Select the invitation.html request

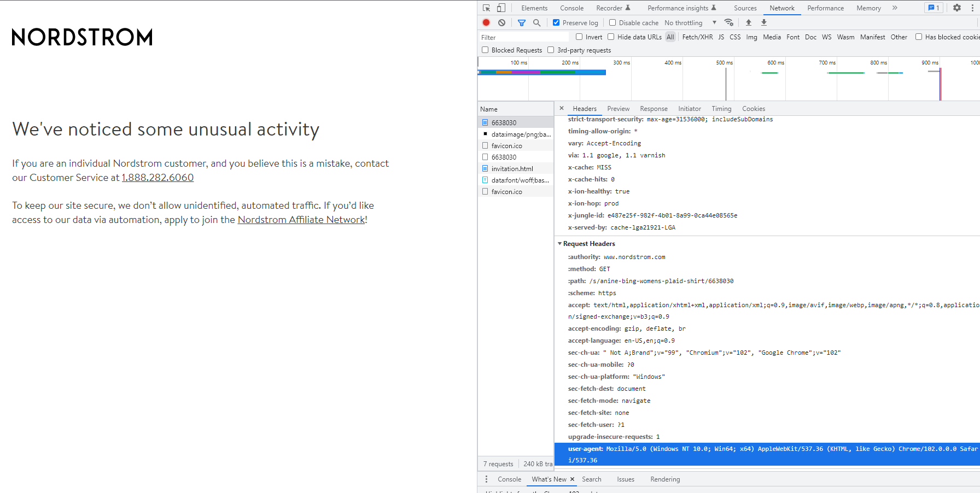[516, 168]
